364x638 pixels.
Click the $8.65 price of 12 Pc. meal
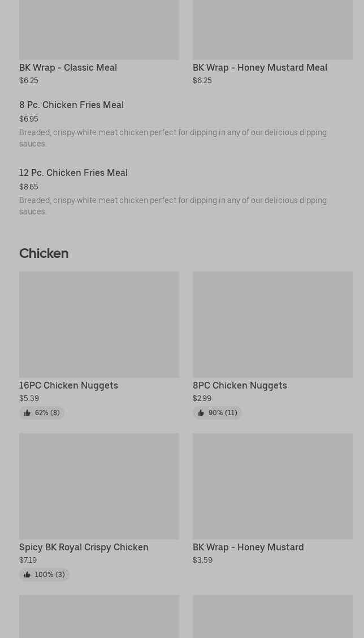pos(29,187)
